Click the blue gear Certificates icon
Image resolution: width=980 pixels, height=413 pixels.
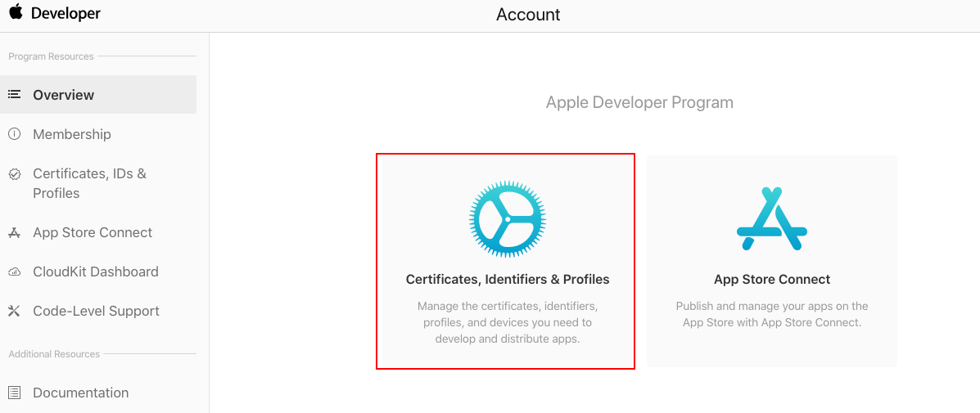(x=508, y=220)
